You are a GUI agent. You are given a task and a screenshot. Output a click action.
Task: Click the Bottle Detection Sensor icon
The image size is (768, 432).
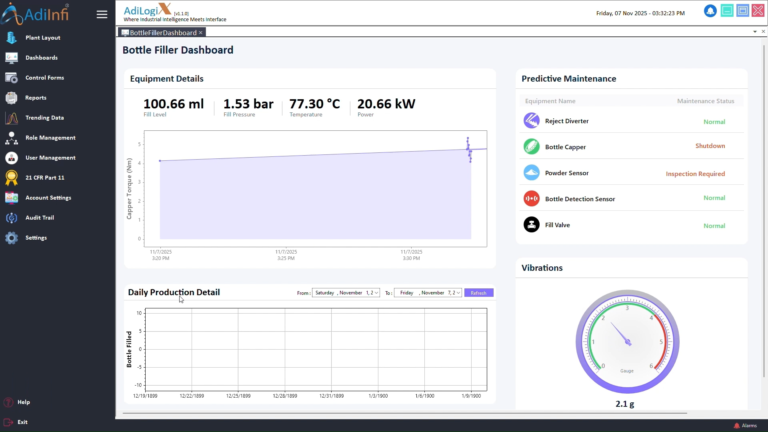tap(532, 198)
